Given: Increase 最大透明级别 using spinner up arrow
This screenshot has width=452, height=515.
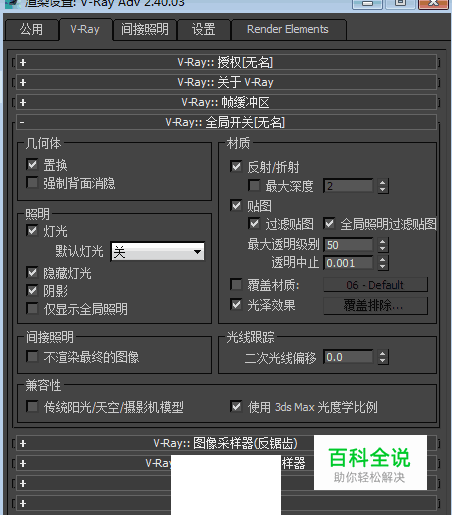Looking at the screenshot, I should tap(383, 241).
